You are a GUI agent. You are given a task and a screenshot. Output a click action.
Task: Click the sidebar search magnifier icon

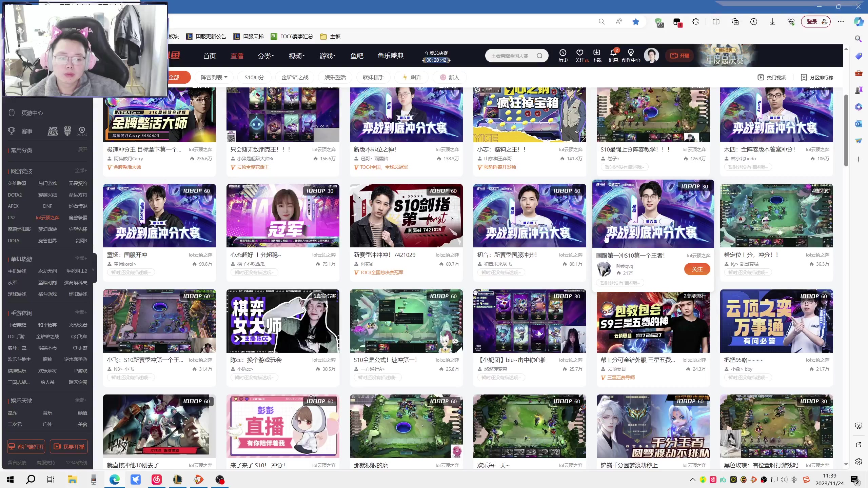tap(859, 39)
